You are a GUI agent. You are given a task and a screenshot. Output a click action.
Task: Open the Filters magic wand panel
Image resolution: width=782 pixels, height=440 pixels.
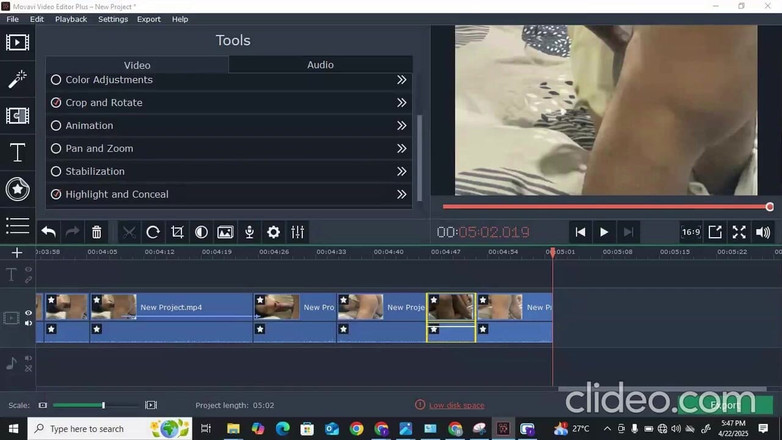17,79
